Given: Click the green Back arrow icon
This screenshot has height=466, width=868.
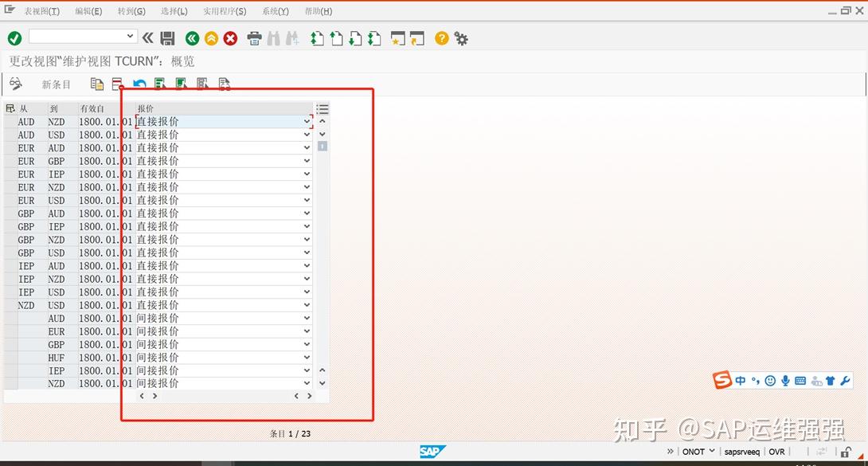Looking at the screenshot, I should pos(192,37).
